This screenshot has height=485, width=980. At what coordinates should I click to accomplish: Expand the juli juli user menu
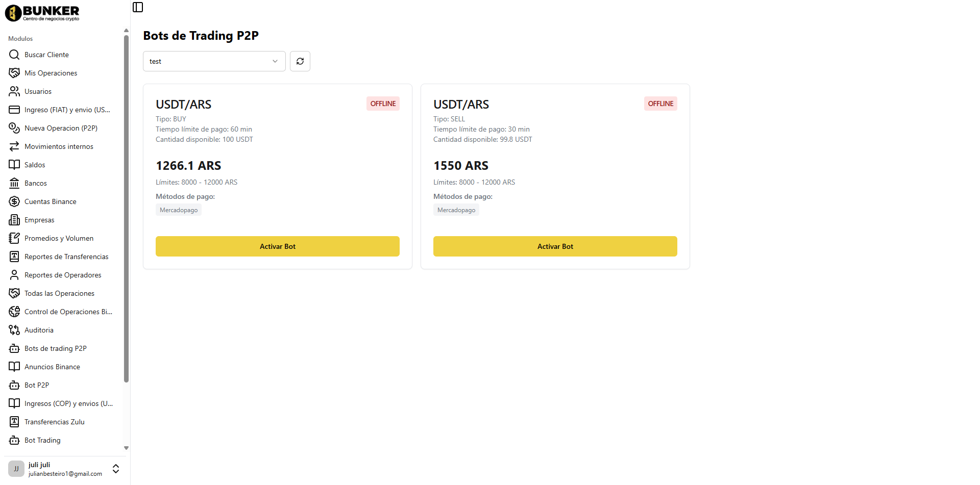click(116, 469)
